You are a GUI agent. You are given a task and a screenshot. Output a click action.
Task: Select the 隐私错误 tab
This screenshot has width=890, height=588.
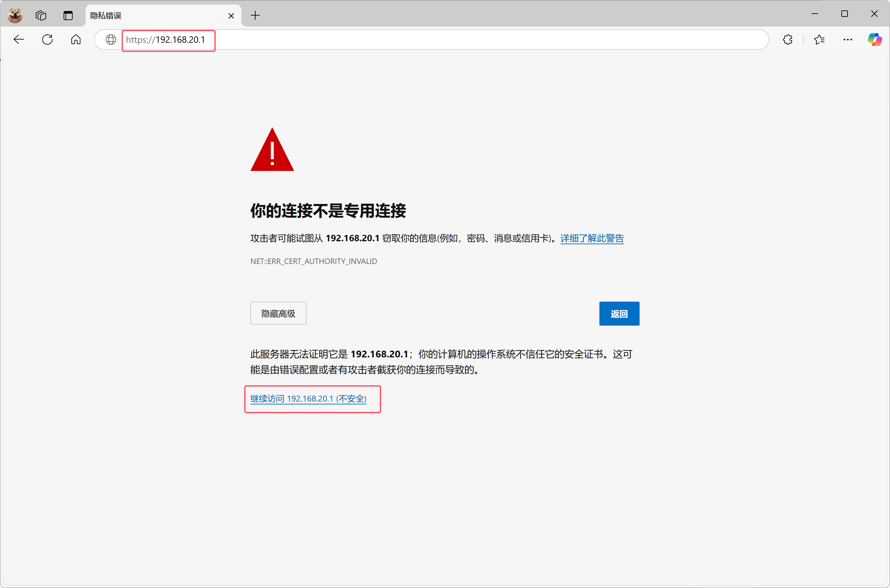click(x=150, y=15)
